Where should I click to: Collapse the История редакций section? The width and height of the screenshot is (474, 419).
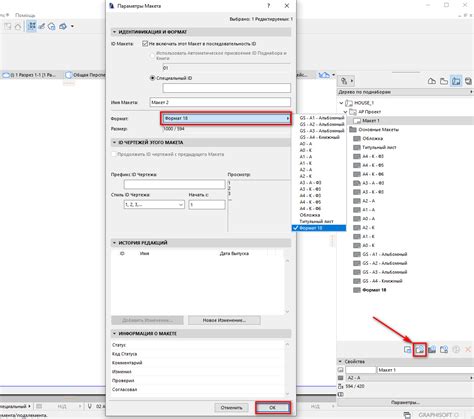click(x=114, y=243)
